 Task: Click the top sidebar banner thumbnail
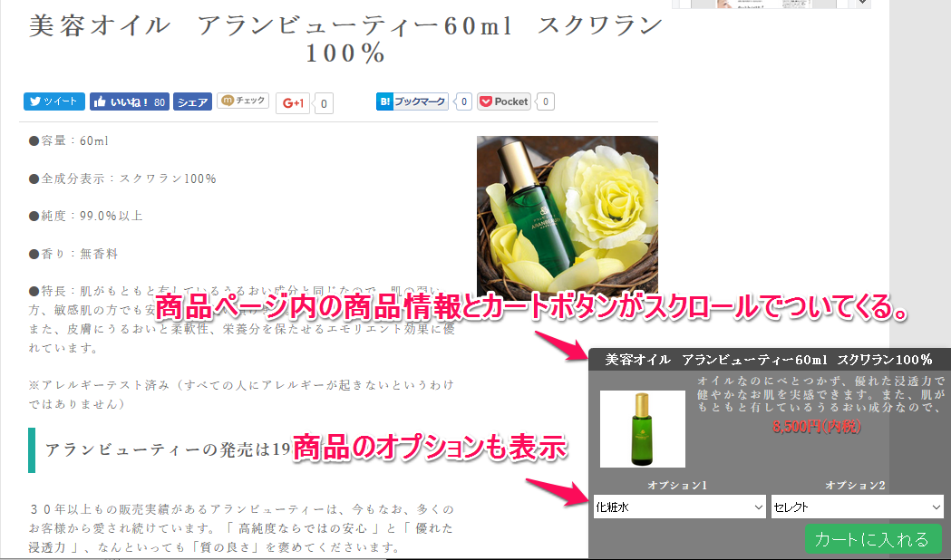pos(771,5)
